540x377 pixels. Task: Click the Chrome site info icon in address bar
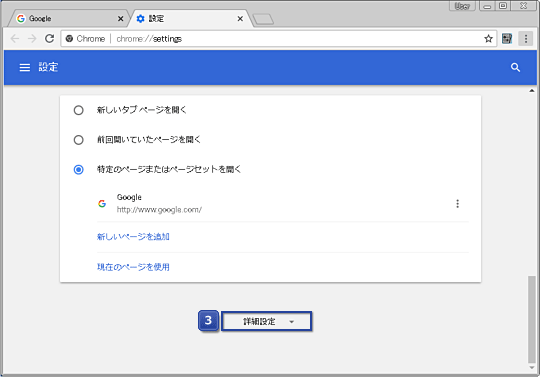point(69,39)
